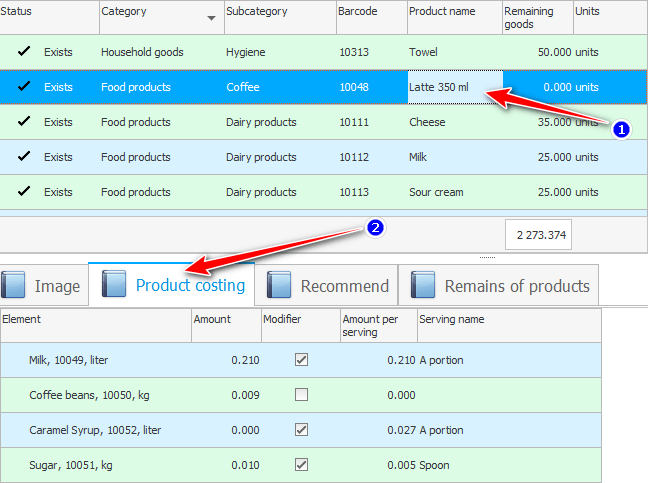Sort by the Remaining goods column header
Image resolution: width=648 pixels, height=483 pixels.
538,17
